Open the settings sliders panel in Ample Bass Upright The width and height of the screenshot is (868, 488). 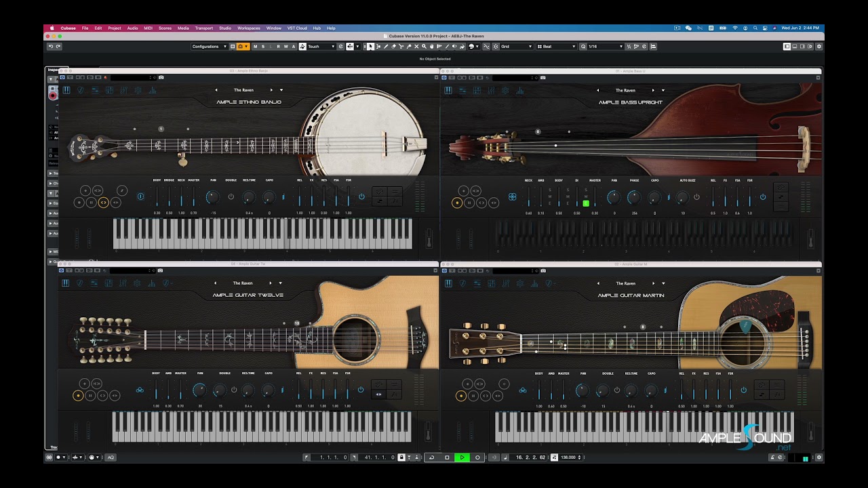(463, 90)
